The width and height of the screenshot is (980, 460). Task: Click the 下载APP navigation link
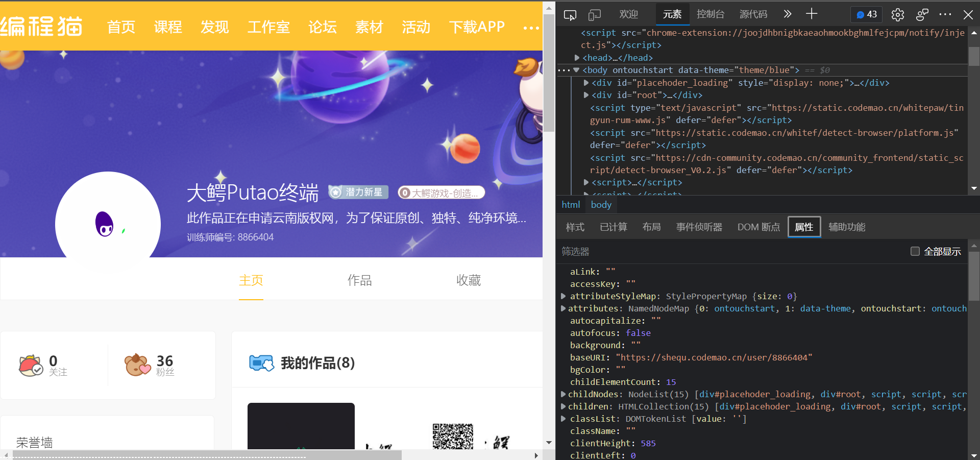(477, 27)
